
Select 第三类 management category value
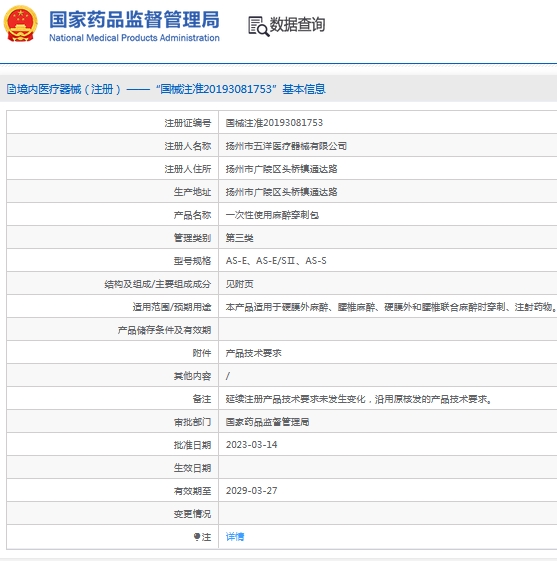[239, 238]
